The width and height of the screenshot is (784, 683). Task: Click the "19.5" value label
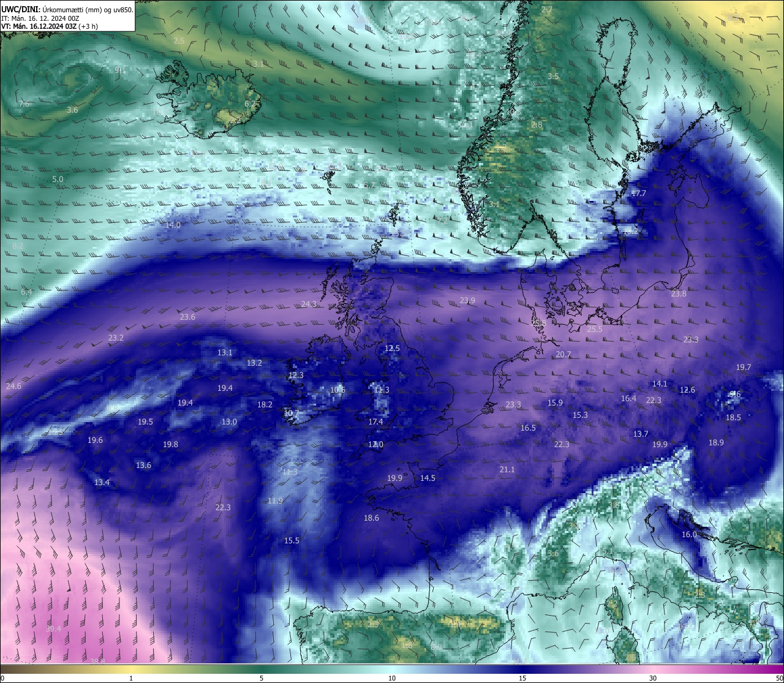(145, 421)
